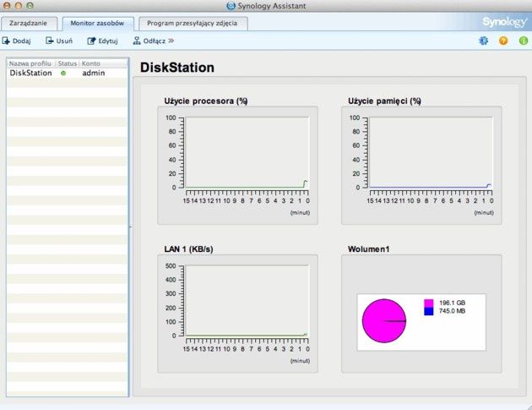Close the window with red button
The image size is (532, 410).
pyautogui.click(x=7, y=6)
